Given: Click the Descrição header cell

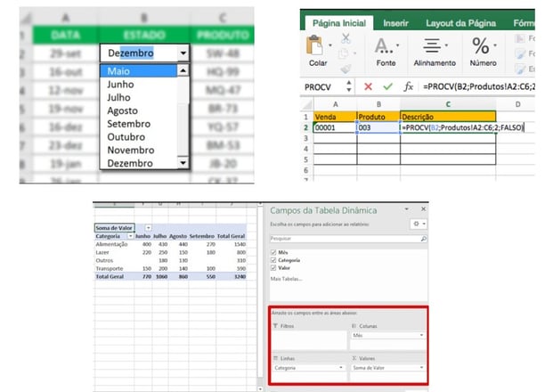Looking at the screenshot, I should 448,117.
